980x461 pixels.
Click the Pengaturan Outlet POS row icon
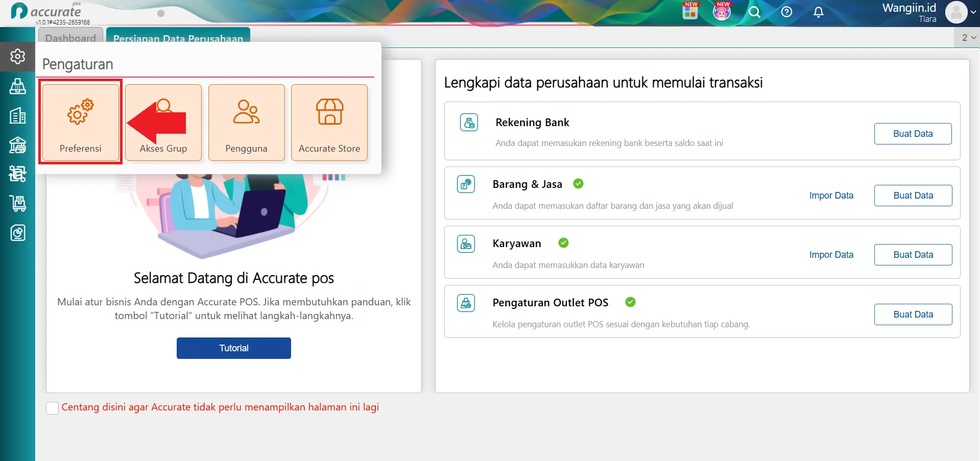tap(466, 303)
